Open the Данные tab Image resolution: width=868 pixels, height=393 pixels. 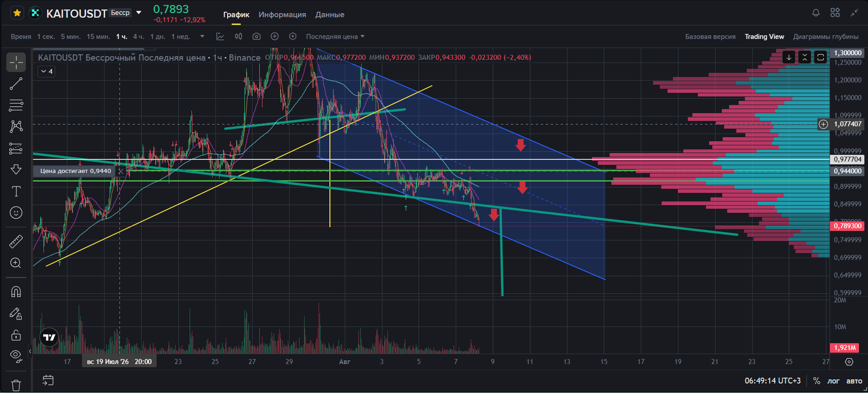click(330, 14)
